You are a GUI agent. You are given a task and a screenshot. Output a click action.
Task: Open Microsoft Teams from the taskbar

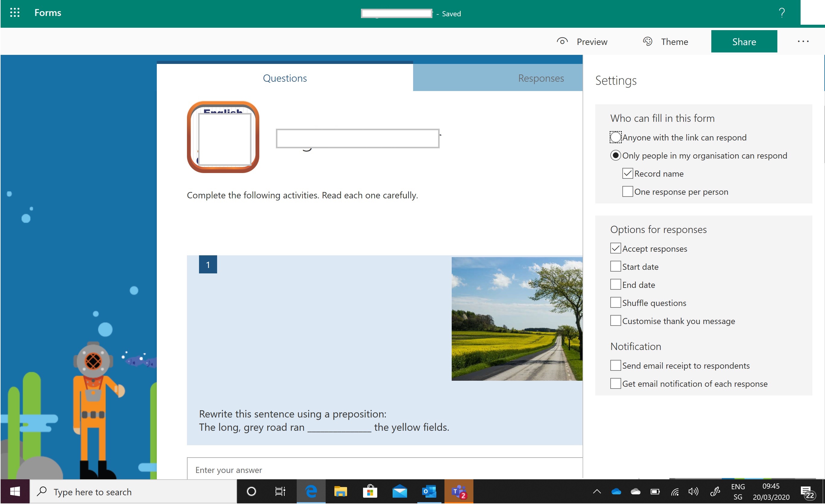point(458,491)
